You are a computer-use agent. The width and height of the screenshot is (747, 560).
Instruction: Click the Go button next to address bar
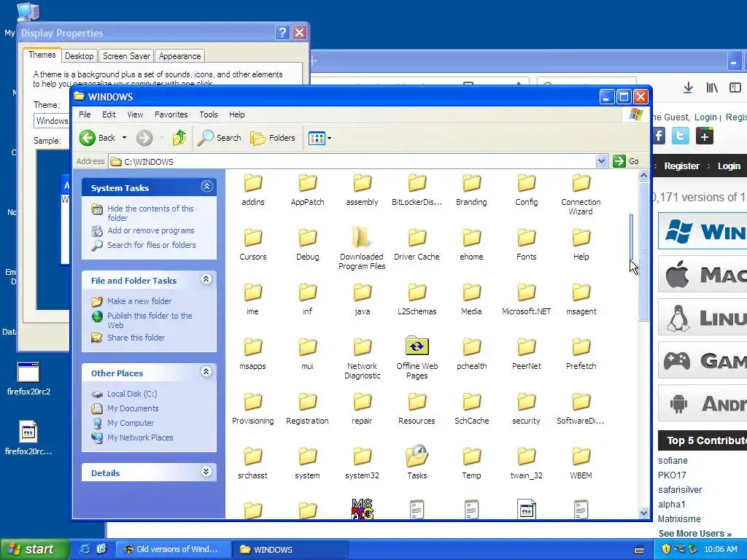[x=626, y=161]
